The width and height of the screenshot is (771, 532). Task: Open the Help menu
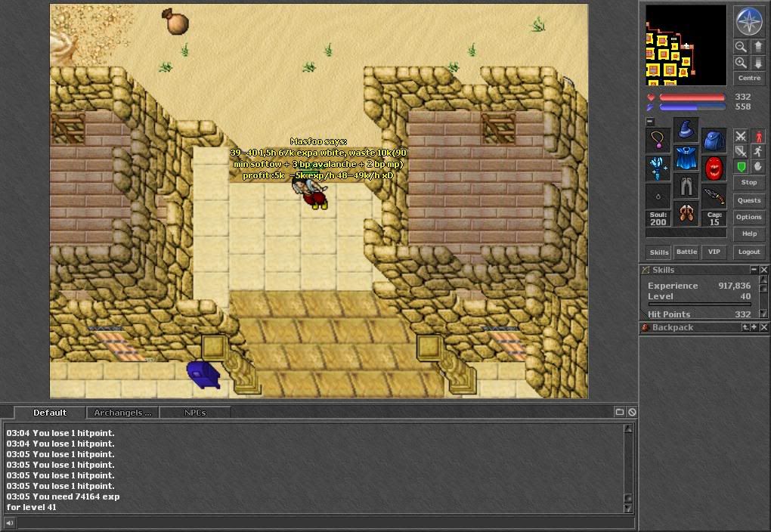pyautogui.click(x=749, y=234)
